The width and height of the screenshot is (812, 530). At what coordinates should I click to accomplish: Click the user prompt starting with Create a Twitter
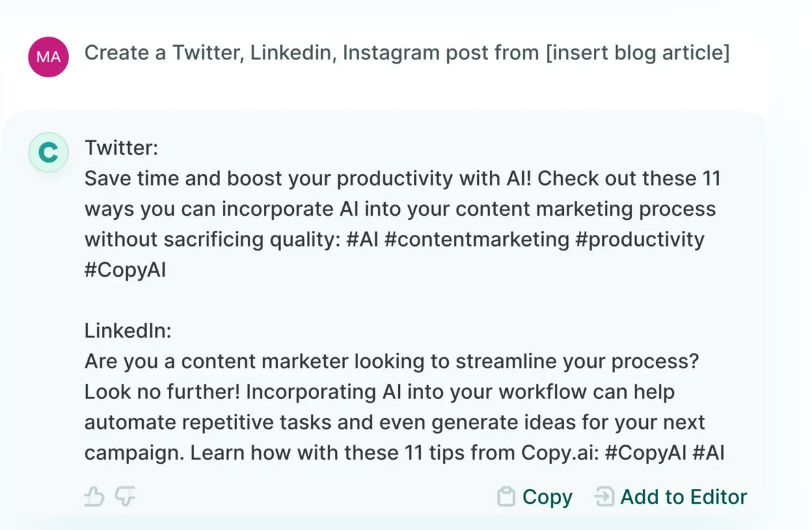(x=407, y=53)
